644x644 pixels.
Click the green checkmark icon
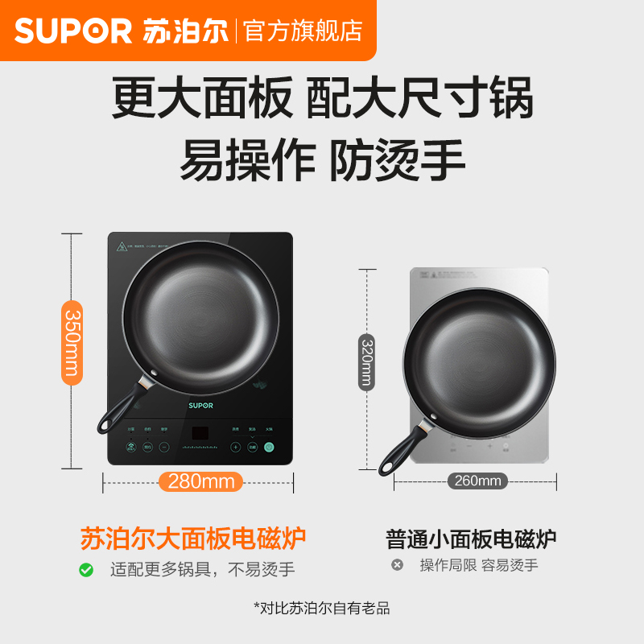(x=86, y=570)
